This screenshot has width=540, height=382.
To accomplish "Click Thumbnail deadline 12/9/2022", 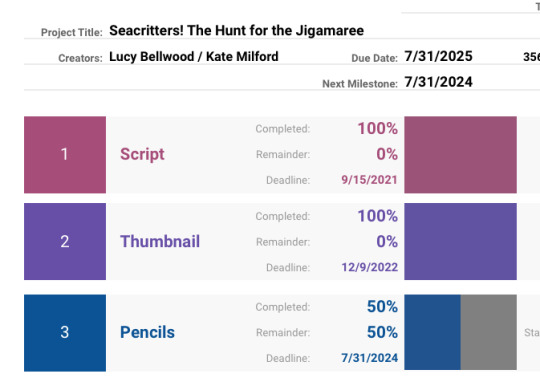I will (370, 267).
